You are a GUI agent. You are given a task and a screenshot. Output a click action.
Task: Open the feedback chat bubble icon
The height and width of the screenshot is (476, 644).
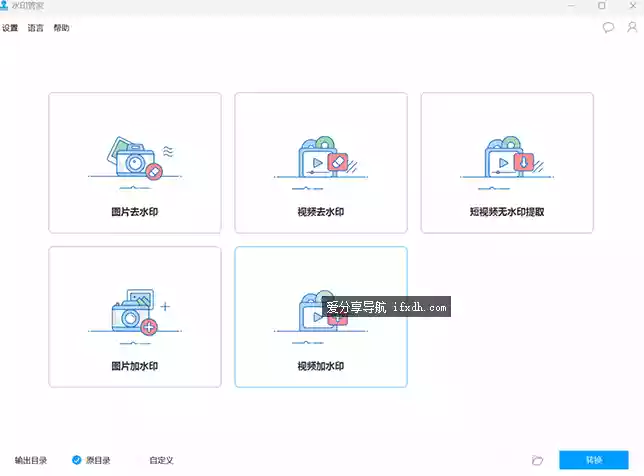pos(608,28)
